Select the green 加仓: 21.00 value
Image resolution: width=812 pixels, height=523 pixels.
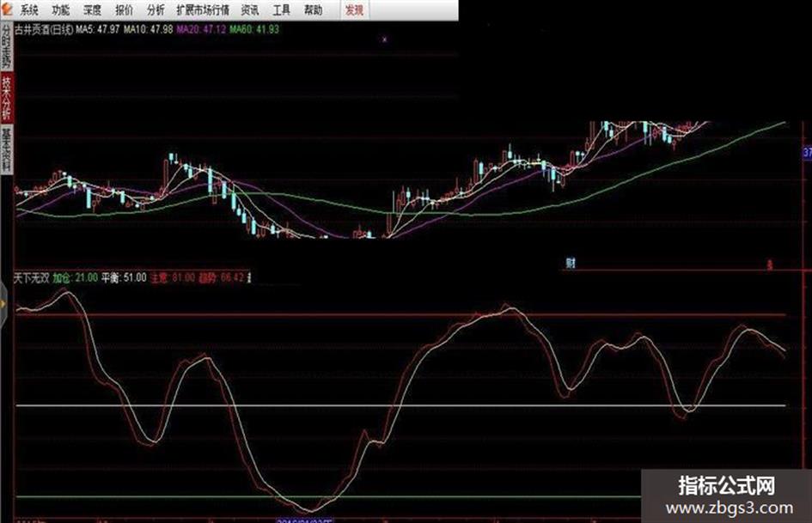pos(75,278)
